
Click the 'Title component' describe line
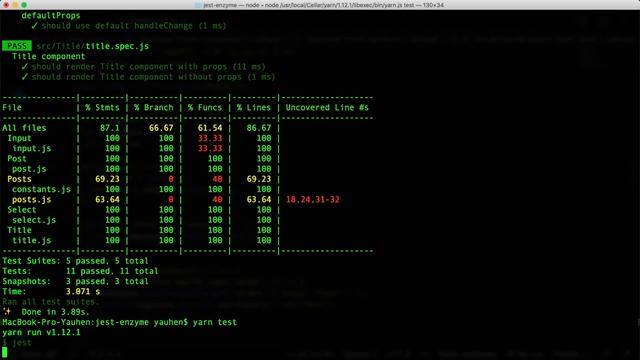(49, 56)
